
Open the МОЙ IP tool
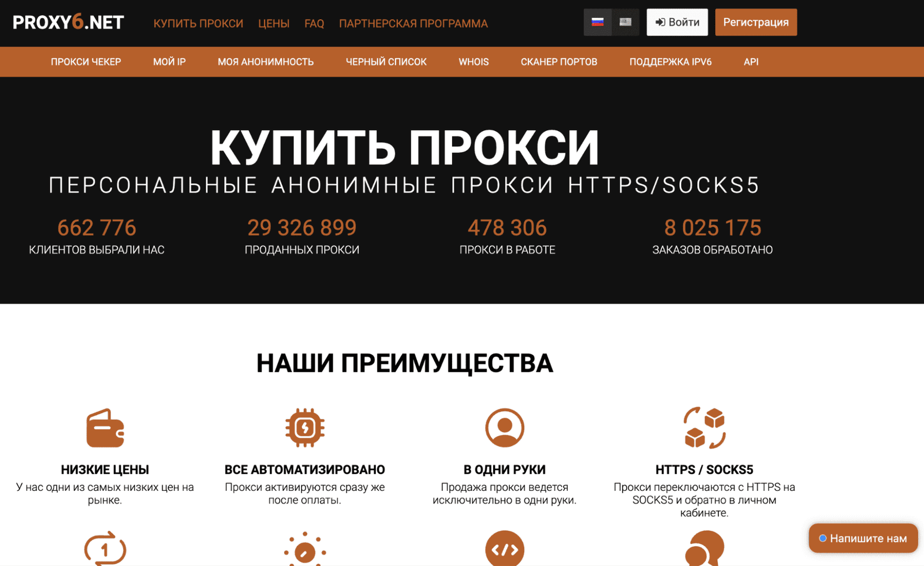tap(169, 62)
